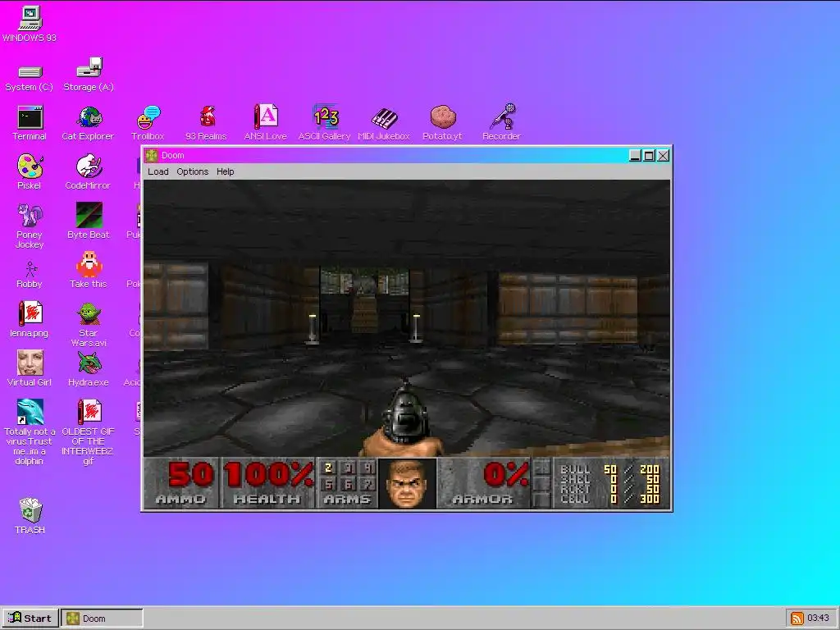Open OLDEST GIF OF THE INTERWEBZ file
The height and width of the screenshot is (630, 840).
(x=89, y=431)
